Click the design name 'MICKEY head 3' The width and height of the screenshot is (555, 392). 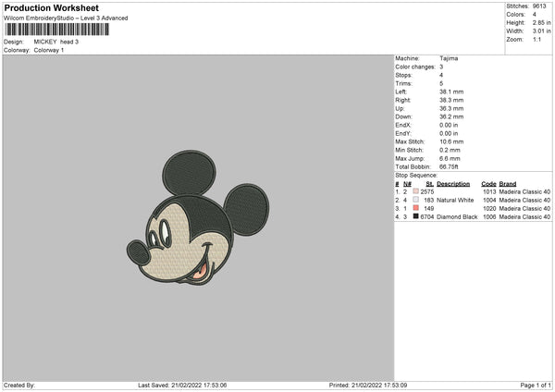click(x=55, y=42)
